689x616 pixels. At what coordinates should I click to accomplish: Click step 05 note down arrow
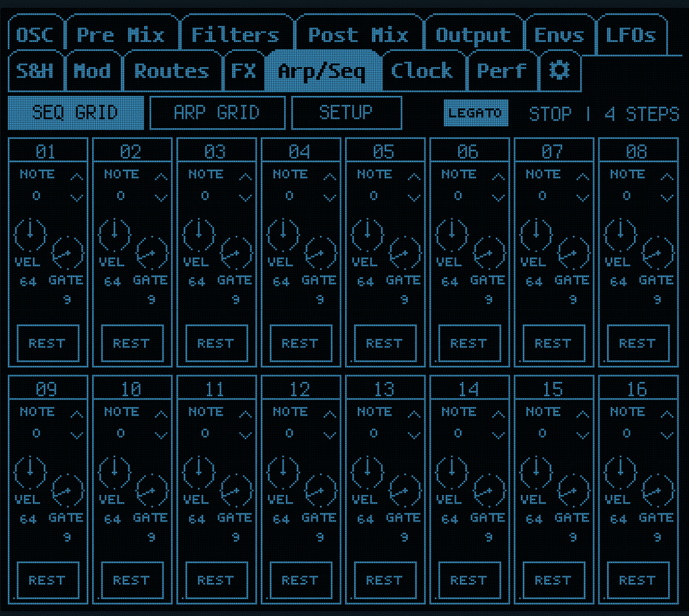click(414, 198)
